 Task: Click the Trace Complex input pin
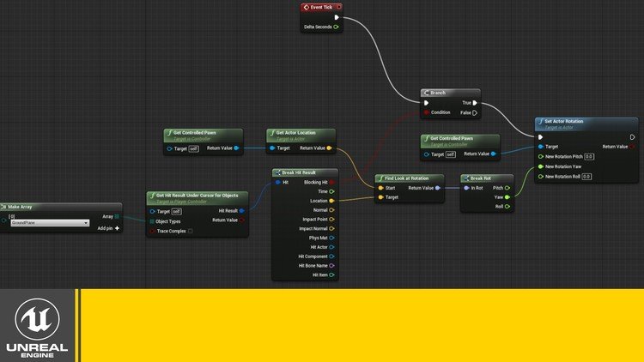click(152, 231)
